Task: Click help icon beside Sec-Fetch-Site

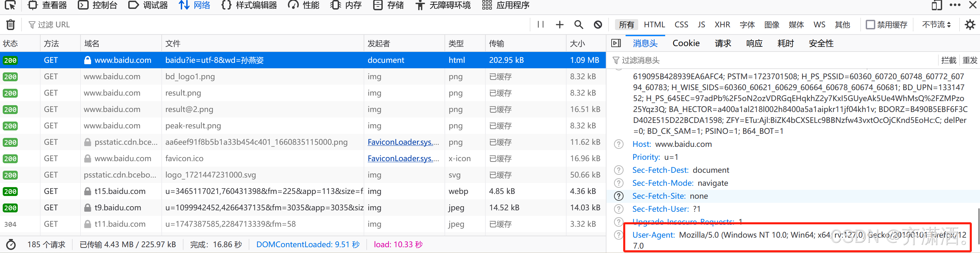Action: pos(618,196)
